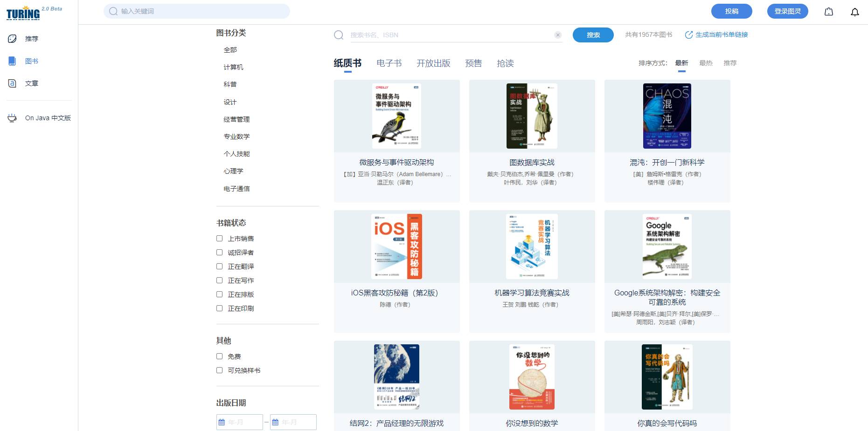Screen dimensions: 868x431
Task: Open the end publication date picker
Action: click(x=293, y=422)
